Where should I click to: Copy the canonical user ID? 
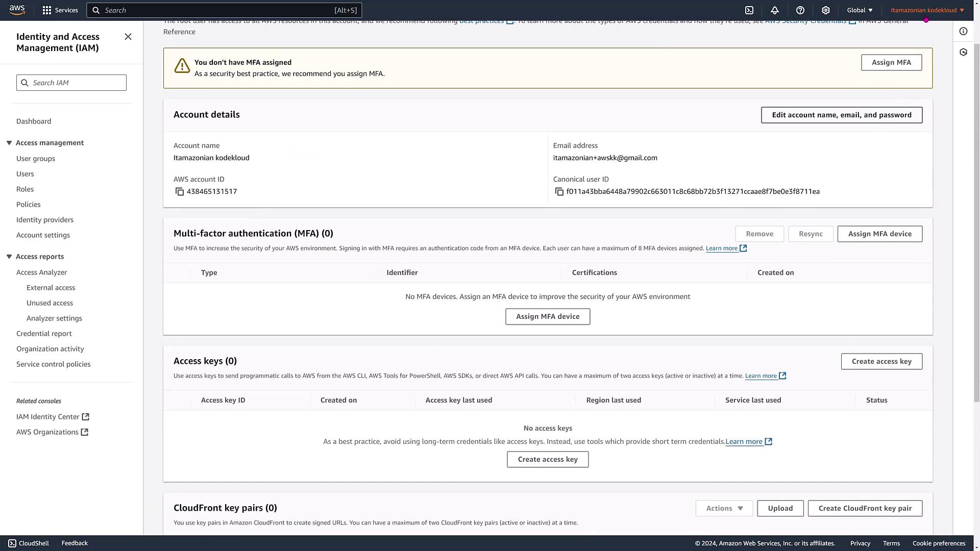point(559,192)
